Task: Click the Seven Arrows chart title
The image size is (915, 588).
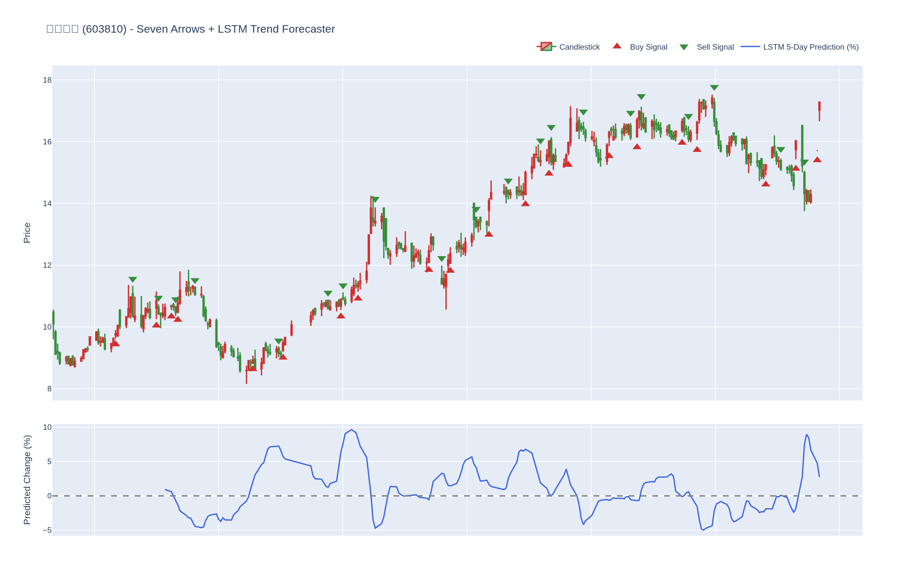Action: [190, 29]
